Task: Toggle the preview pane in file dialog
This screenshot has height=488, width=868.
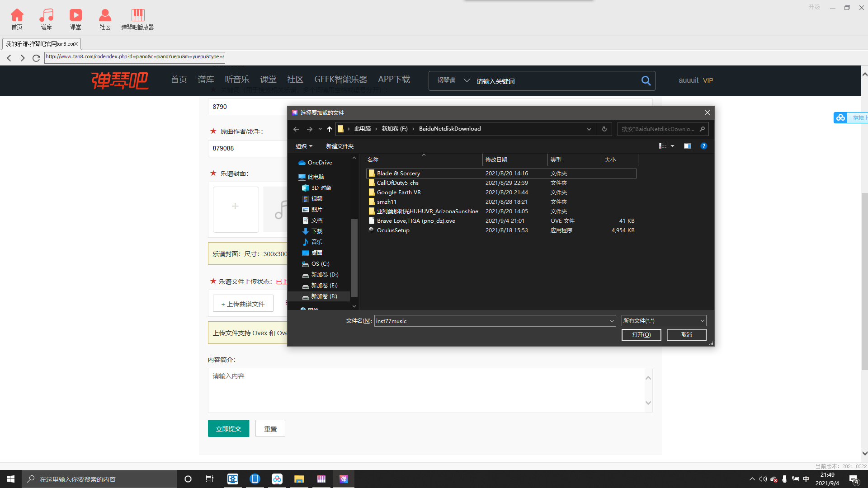Action: coord(687,146)
